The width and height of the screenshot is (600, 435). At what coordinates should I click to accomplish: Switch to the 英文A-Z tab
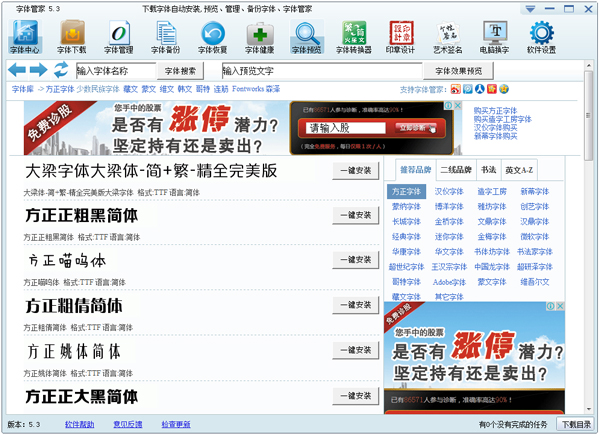[519, 170]
